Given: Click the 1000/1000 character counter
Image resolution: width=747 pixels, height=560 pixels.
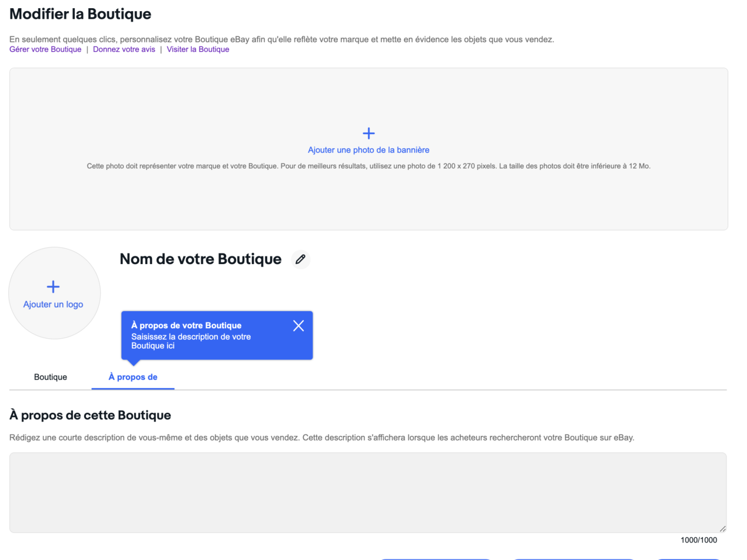Looking at the screenshot, I should point(699,540).
